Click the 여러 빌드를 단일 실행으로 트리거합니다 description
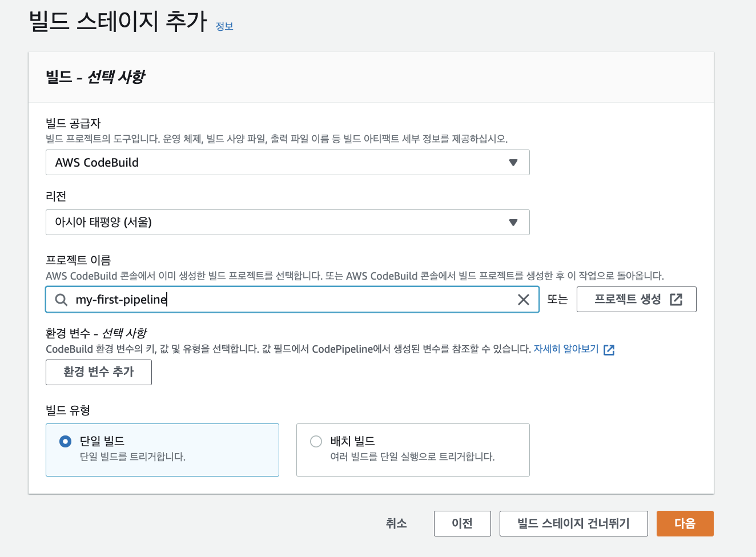Screen dimensions: 756x557 412,457
